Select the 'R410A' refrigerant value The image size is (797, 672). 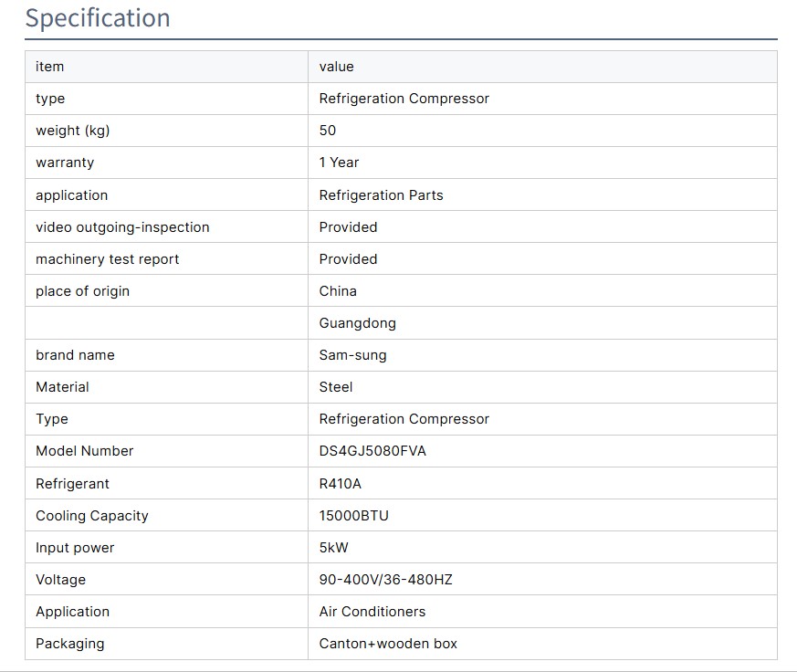[340, 484]
